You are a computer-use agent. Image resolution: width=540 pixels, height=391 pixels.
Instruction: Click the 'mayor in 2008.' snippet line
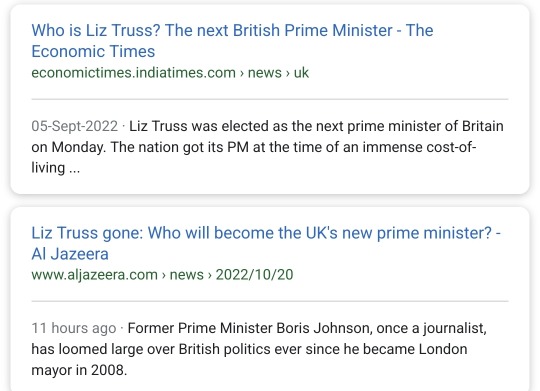(x=79, y=370)
